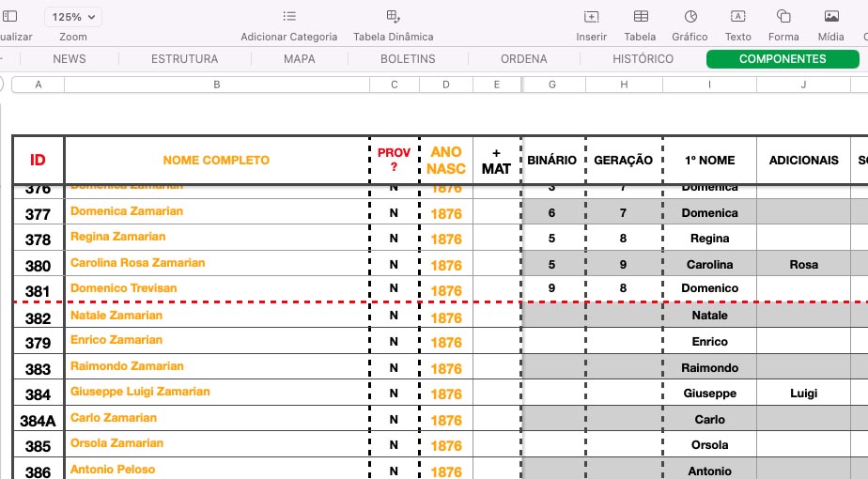Open the 125% zoom dropdown

point(73,17)
